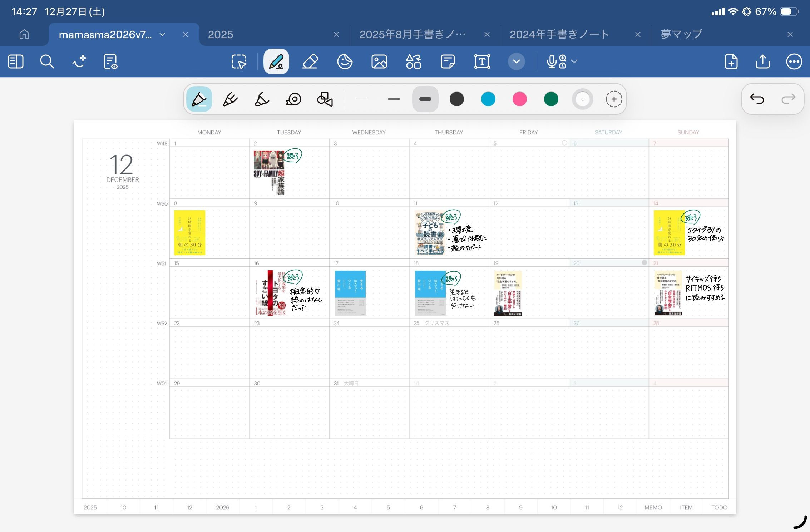Image resolution: width=810 pixels, height=532 pixels.
Task: Pick the pink pen color
Action: pos(519,99)
